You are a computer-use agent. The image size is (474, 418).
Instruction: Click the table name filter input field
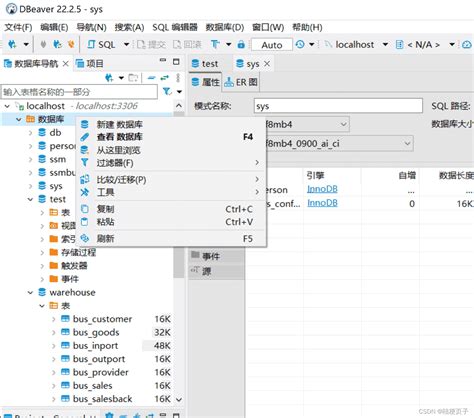point(79,92)
